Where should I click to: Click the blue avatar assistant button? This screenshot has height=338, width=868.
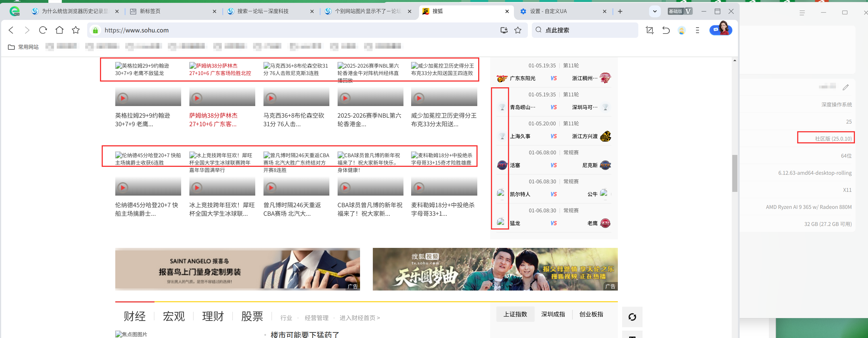(720, 29)
